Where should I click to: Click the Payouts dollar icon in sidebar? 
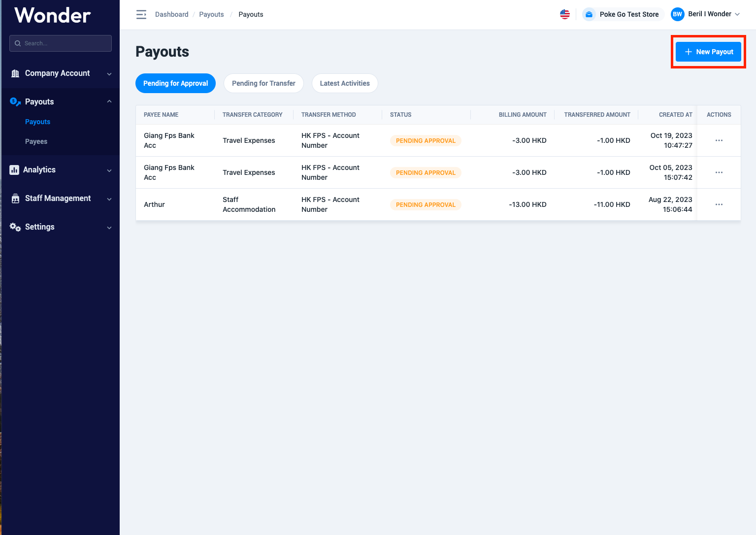click(15, 102)
